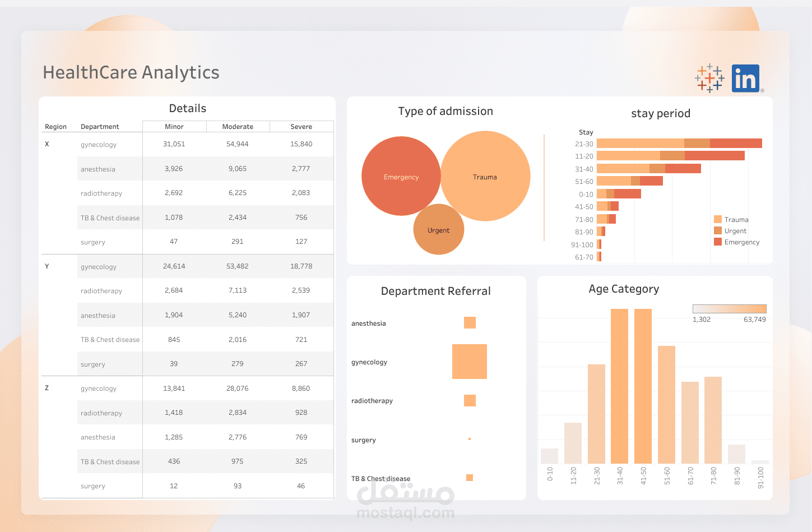Click the Department column header
The height and width of the screenshot is (532, 812).
(x=100, y=127)
